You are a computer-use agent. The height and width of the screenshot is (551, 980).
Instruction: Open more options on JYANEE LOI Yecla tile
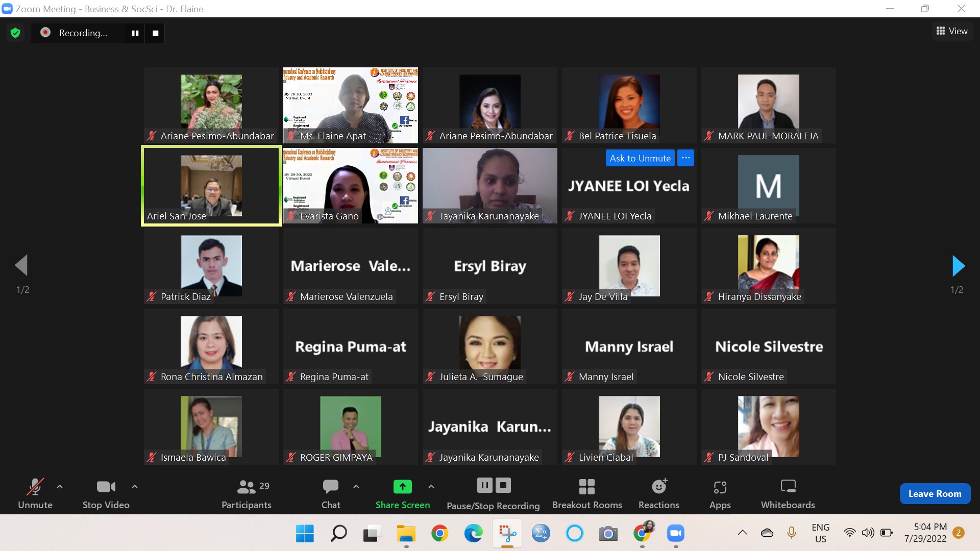(685, 158)
